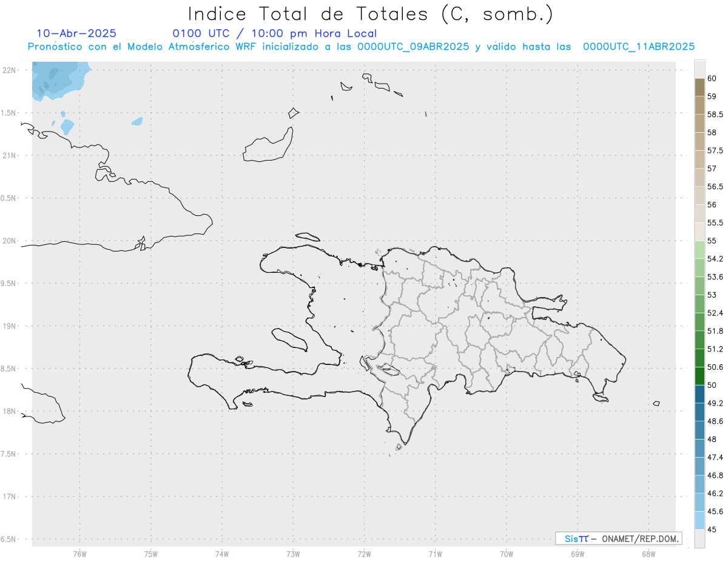Click the '72W' longitude label
The height and width of the screenshot is (562, 728).
pyautogui.click(x=364, y=554)
